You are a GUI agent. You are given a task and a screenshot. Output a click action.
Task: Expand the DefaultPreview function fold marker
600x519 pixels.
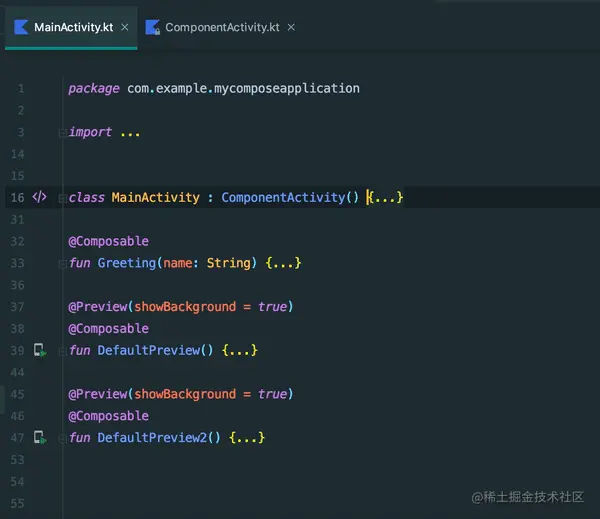point(62,351)
